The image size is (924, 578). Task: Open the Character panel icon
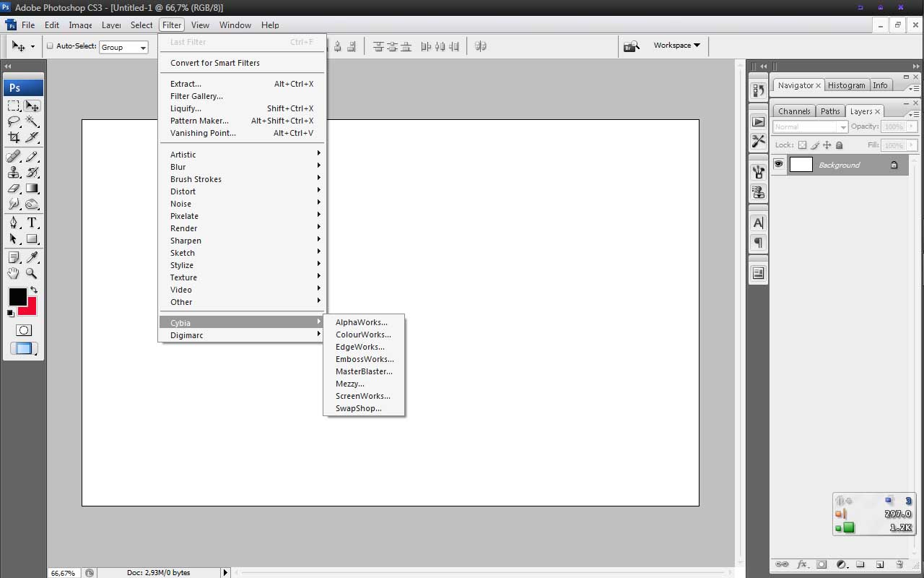(x=758, y=223)
